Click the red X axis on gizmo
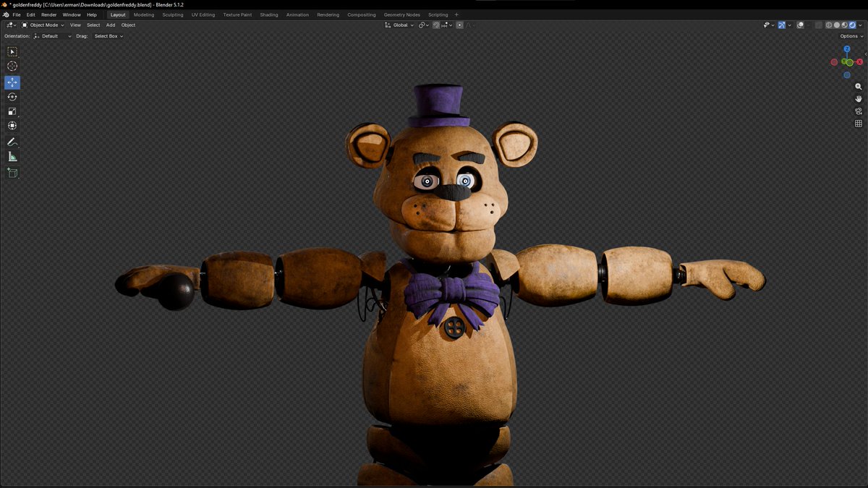868x488 pixels. coord(860,62)
